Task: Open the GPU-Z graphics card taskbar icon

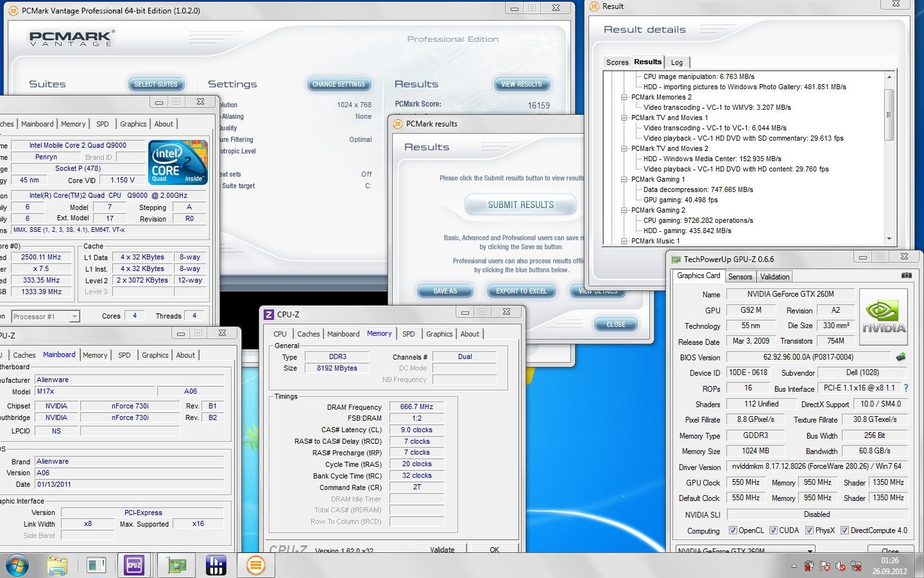Action: point(176,565)
